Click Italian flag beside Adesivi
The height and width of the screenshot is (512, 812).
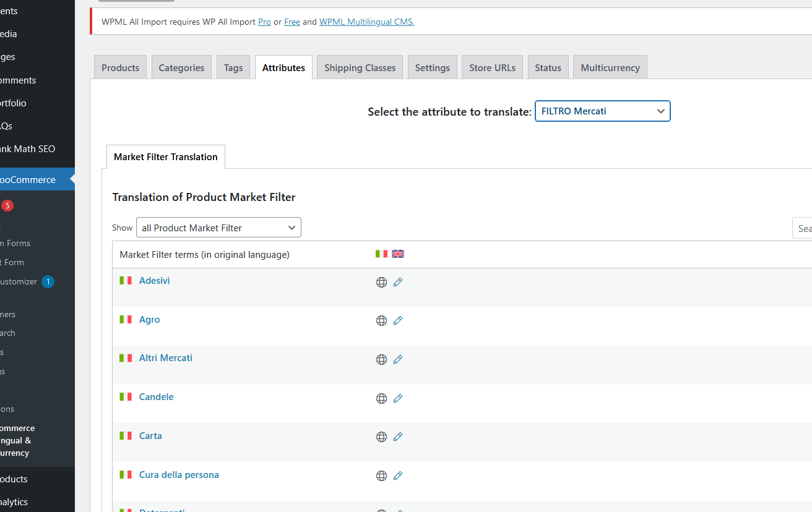tap(126, 280)
